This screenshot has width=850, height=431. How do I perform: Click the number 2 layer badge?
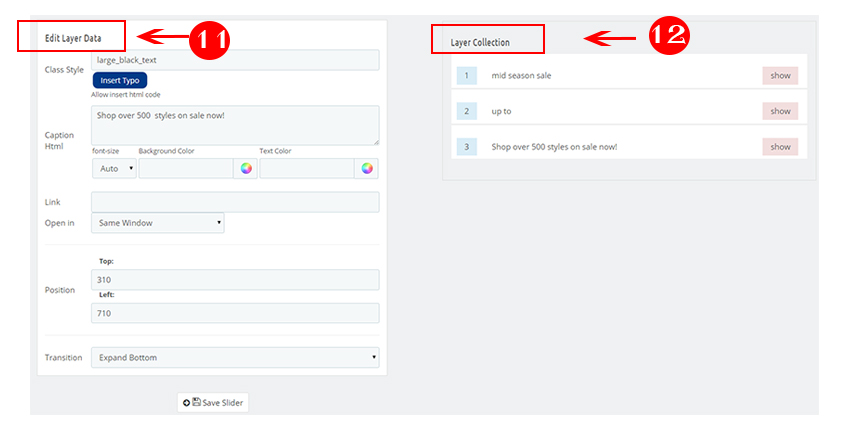[467, 111]
